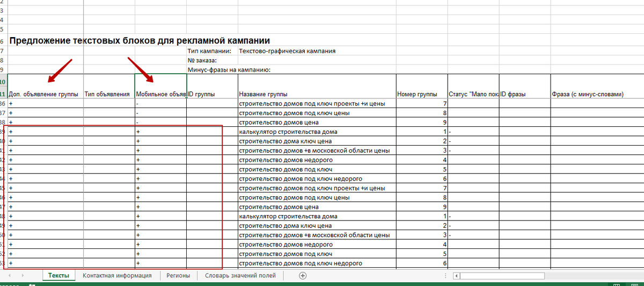This screenshot has width=644, height=286.
Task: Select the Фраза (с минус-словами) header cell
Action: pos(597,86)
